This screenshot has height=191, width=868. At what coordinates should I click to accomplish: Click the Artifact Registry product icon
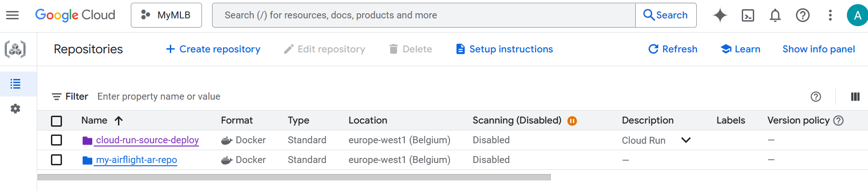(15, 49)
